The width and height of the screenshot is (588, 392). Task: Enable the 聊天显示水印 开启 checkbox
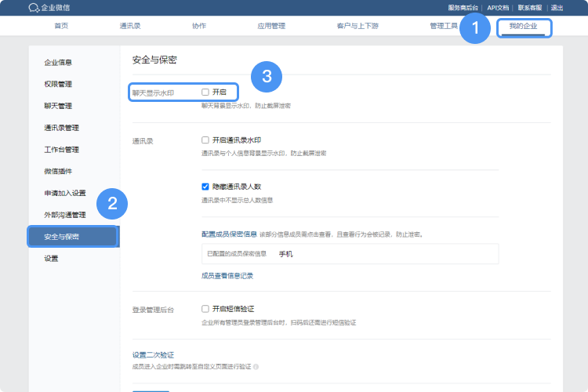tap(205, 92)
